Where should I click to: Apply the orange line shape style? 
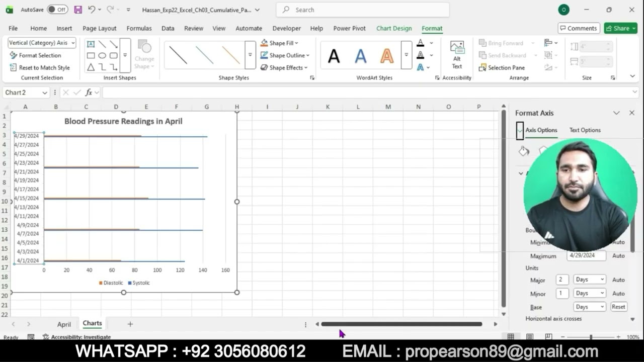pos(231,55)
